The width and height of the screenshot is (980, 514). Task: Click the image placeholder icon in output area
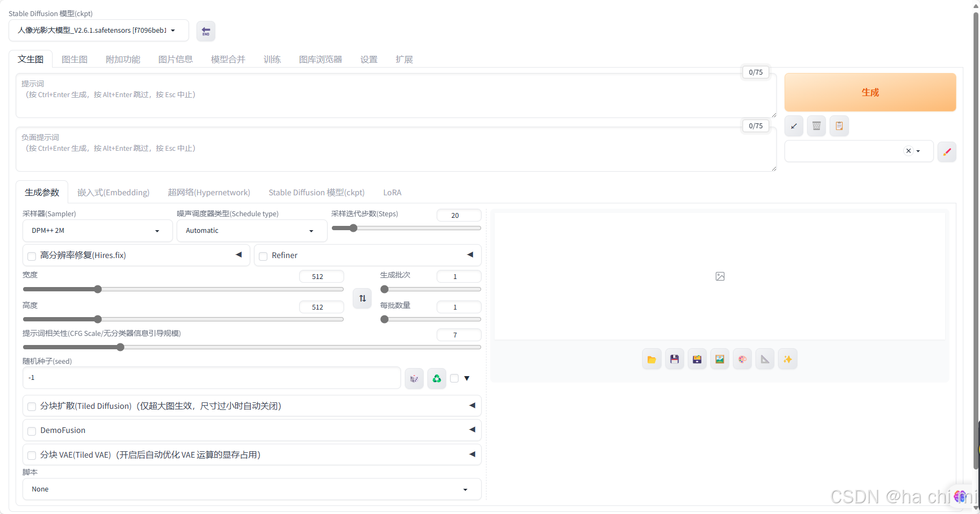click(x=720, y=276)
